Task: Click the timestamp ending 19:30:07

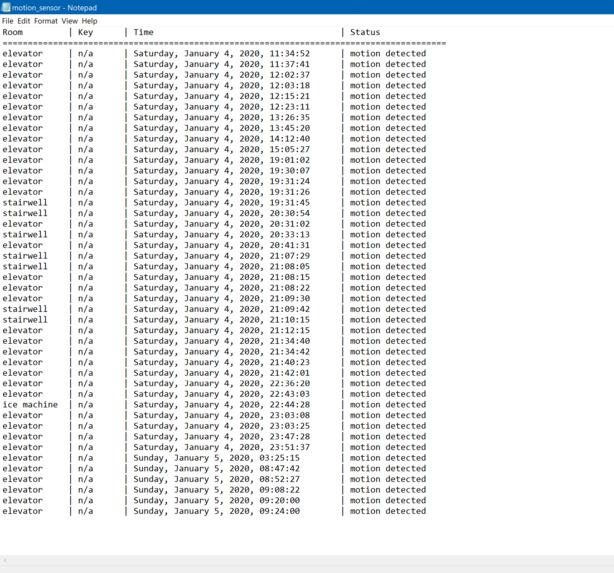Action: pyautogui.click(x=222, y=171)
